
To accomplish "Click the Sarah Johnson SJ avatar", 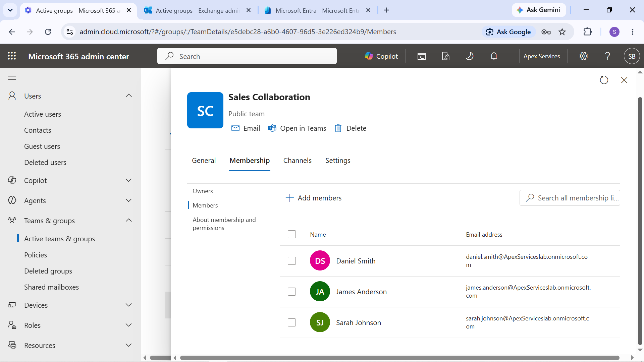I will [x=320, y=322].
